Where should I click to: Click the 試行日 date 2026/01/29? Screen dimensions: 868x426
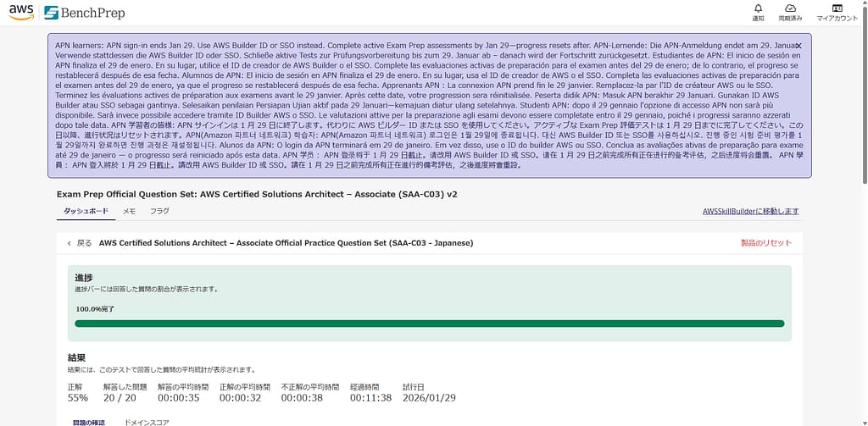pyautogui.click(x=427, y=397)
